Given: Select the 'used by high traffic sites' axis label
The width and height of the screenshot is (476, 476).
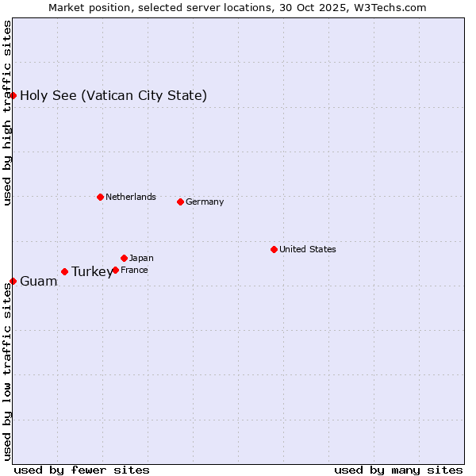Looking at the screenshot, I should (7, 113).
